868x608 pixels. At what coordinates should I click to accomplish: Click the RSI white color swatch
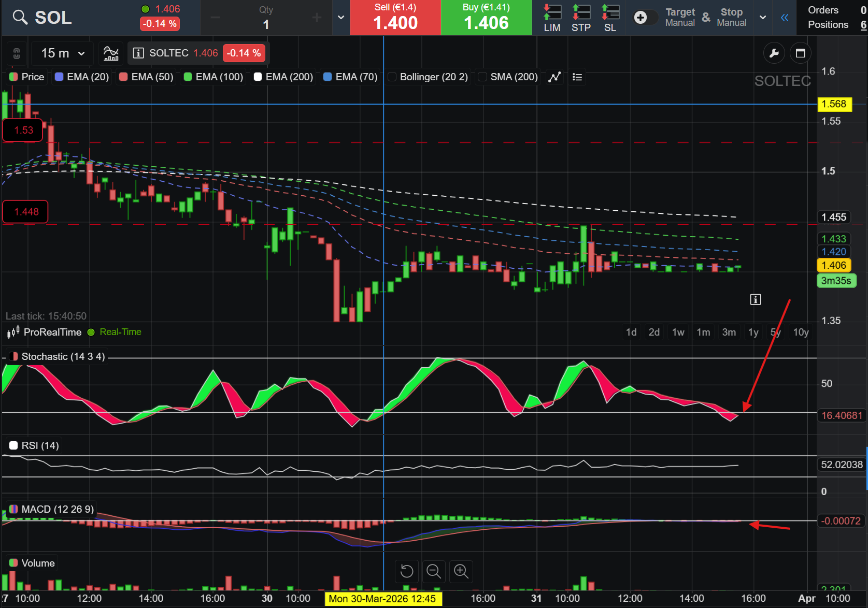tap(13, 445)
